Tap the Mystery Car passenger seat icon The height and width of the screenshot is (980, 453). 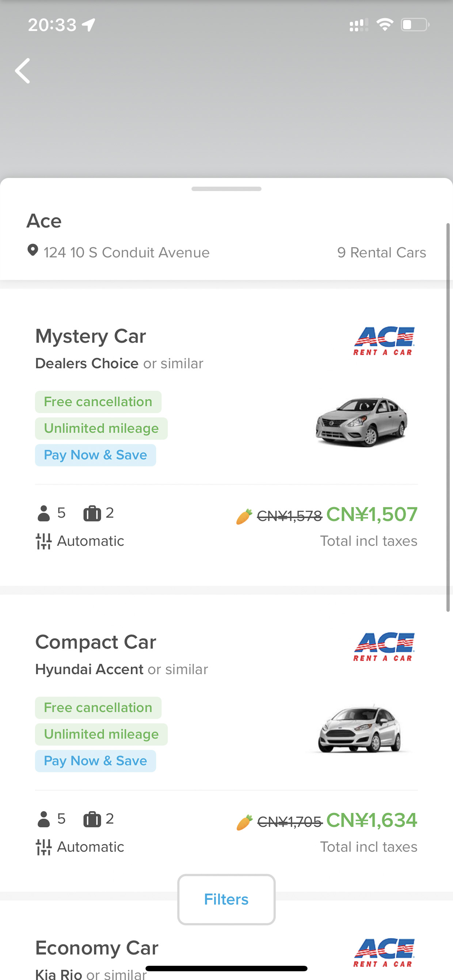point(44,513)
